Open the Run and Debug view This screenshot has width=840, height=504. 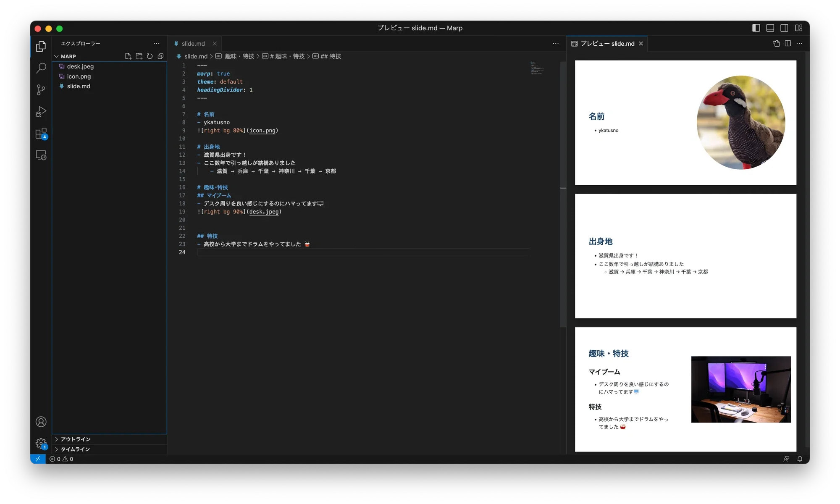[x=41, y=112]
